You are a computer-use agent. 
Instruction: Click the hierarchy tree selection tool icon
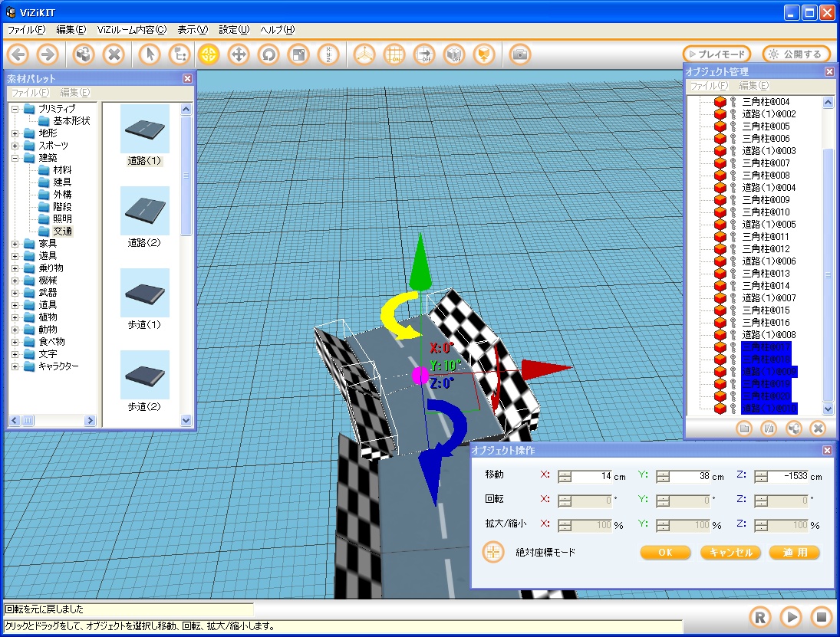pos(180,54)
